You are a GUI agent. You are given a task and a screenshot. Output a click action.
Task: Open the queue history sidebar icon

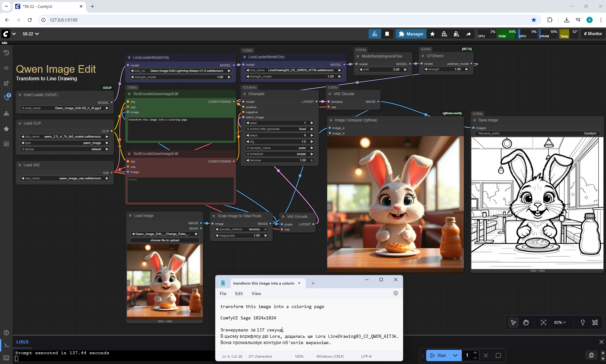pyautogui.click(x=6, y=53)
